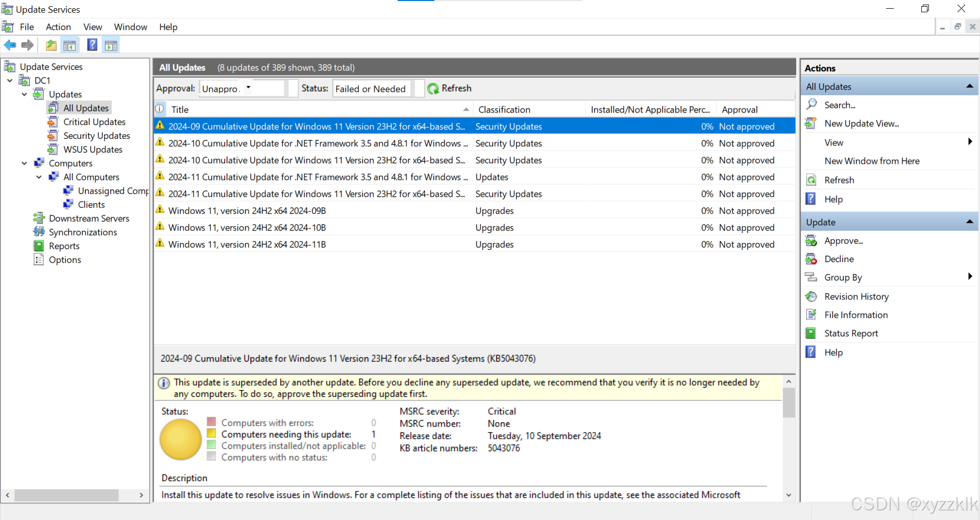The image size is (980, 520).
Task: Click the Group By icon
Action: click(x=811, y=277)
